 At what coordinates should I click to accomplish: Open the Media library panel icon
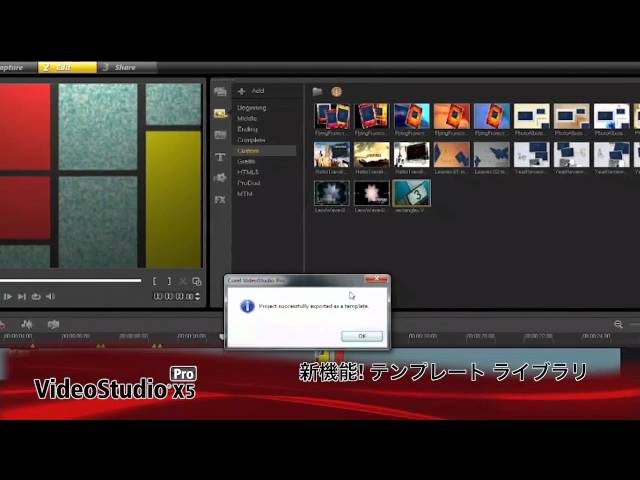click(x=220, y=91)
